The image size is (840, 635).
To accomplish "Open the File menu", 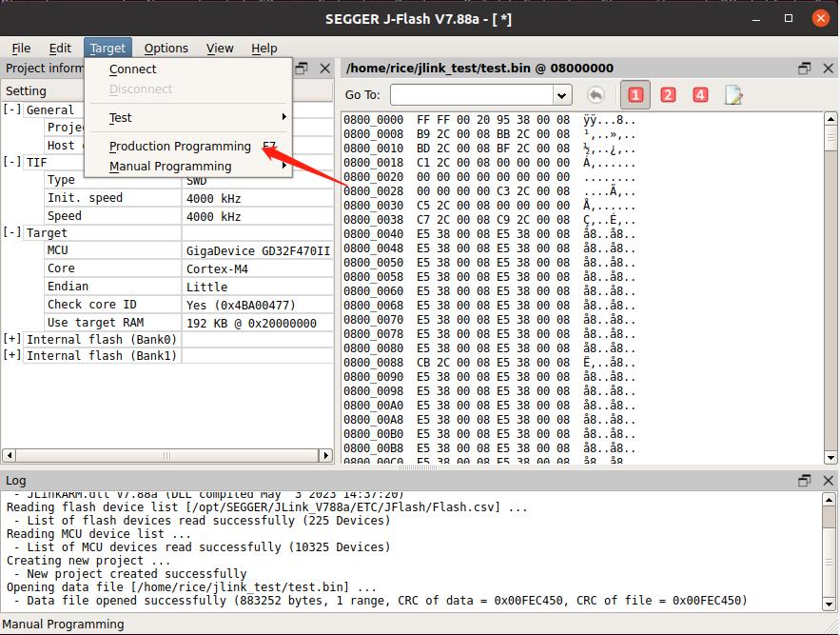I will tap(22, 49).
